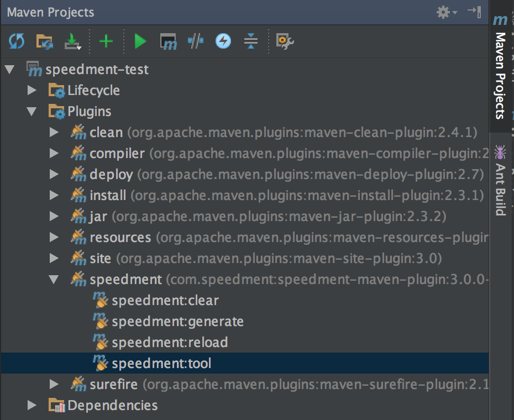Select the Dependencies folder label

point(113,405)
